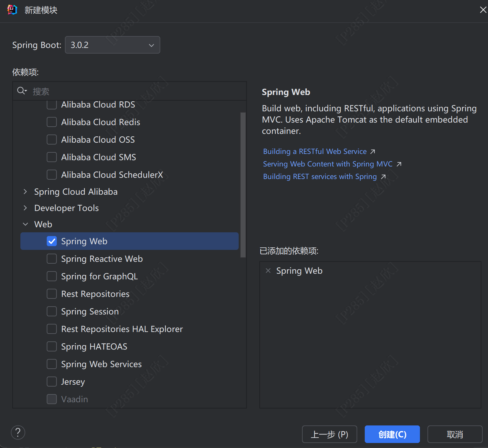Click the search magnifier icon
Image resolution: width=488 pixels, height=448 pixels.
click(x=22, y=91)
